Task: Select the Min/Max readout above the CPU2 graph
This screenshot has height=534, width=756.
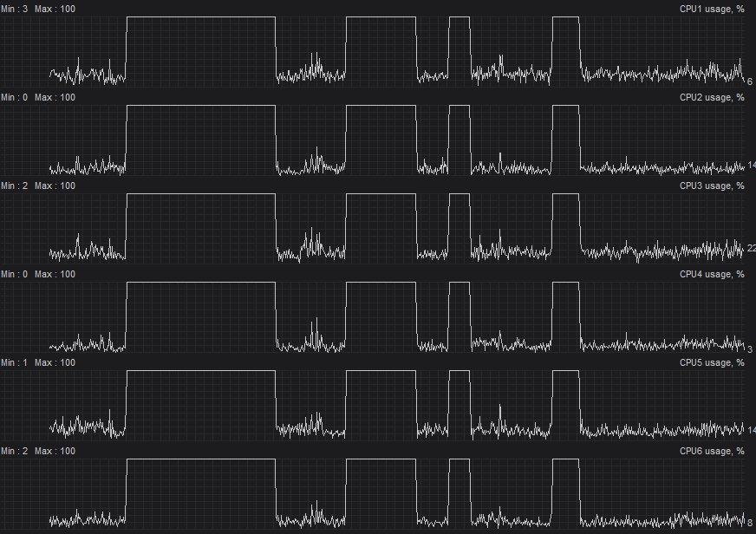Action: (x=38, y=97)
